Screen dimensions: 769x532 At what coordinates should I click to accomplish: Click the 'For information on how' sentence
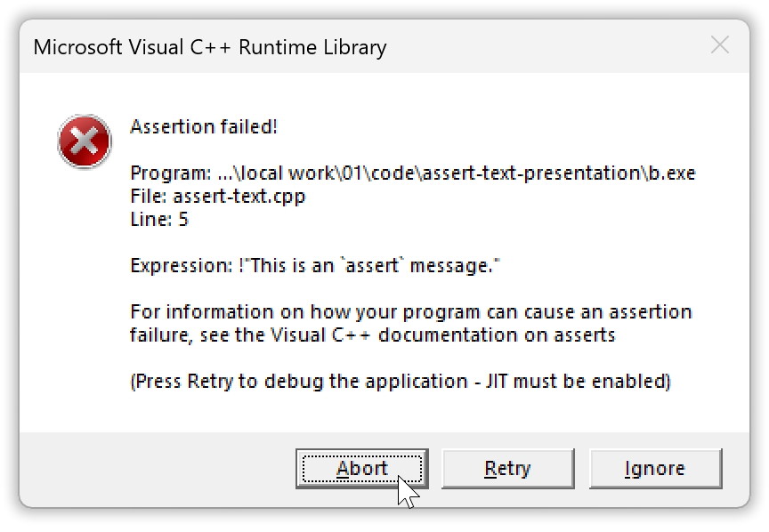coord(410,312)
